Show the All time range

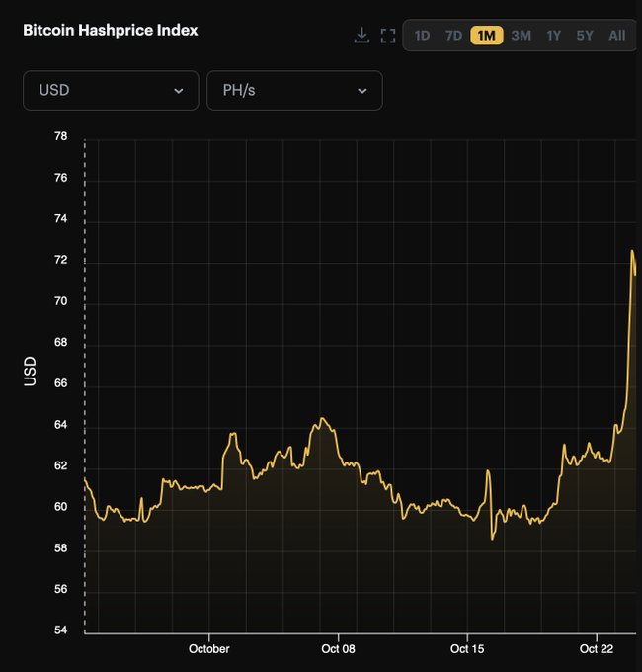point(616,36)
